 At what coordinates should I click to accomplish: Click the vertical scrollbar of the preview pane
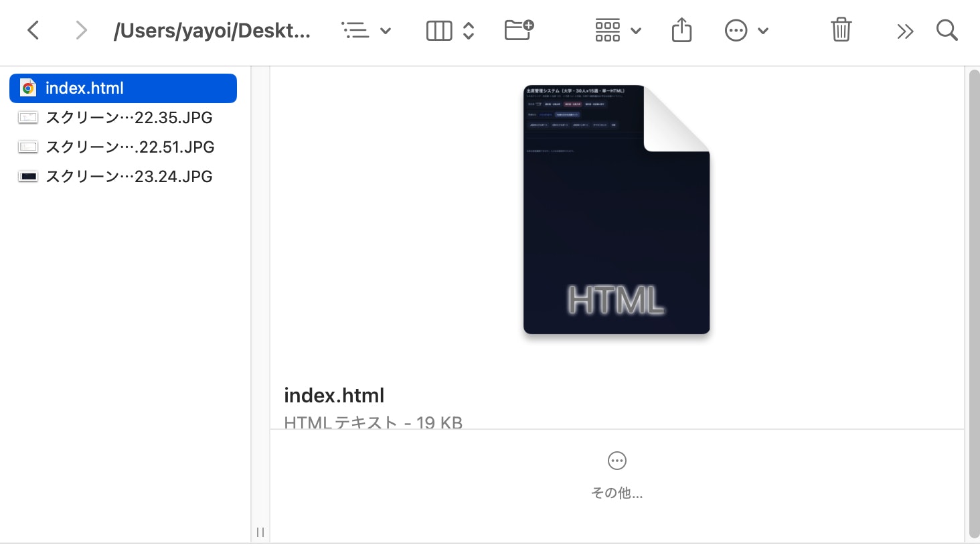click(x=974, y=305)
